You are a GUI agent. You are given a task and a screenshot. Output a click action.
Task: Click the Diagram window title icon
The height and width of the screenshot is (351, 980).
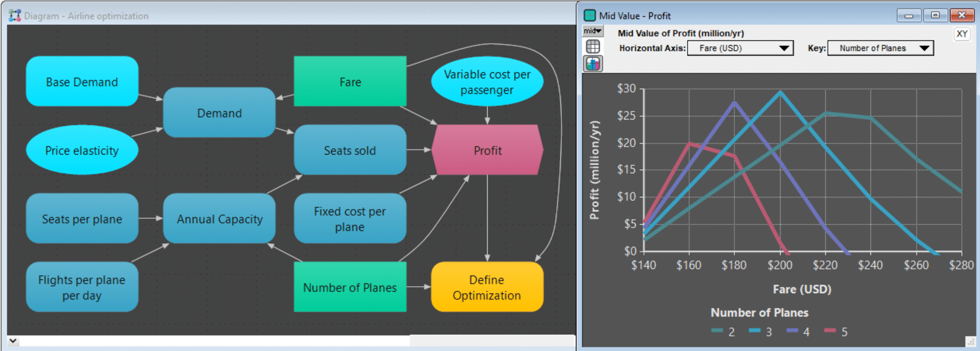[x=15, y=16]
